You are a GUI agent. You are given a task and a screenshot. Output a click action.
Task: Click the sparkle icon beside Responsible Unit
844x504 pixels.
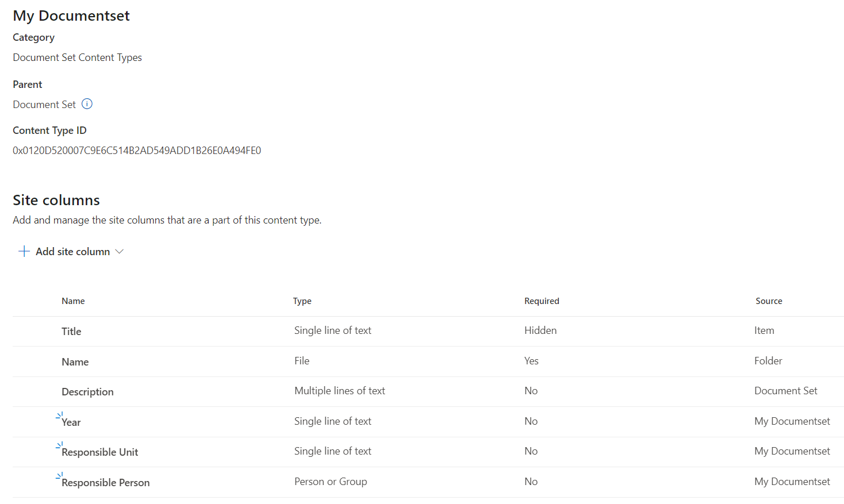pyautogui.click(x=59, y=445)
